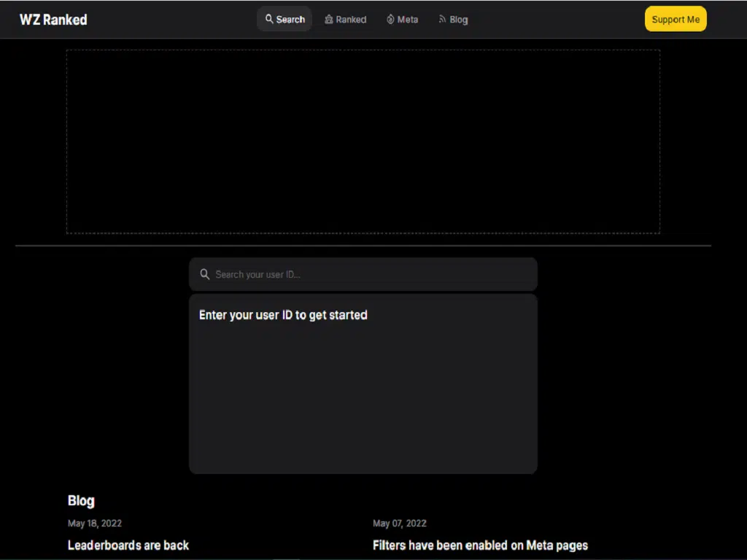Open the Blog tab label in the navbar

coord(459,20)
